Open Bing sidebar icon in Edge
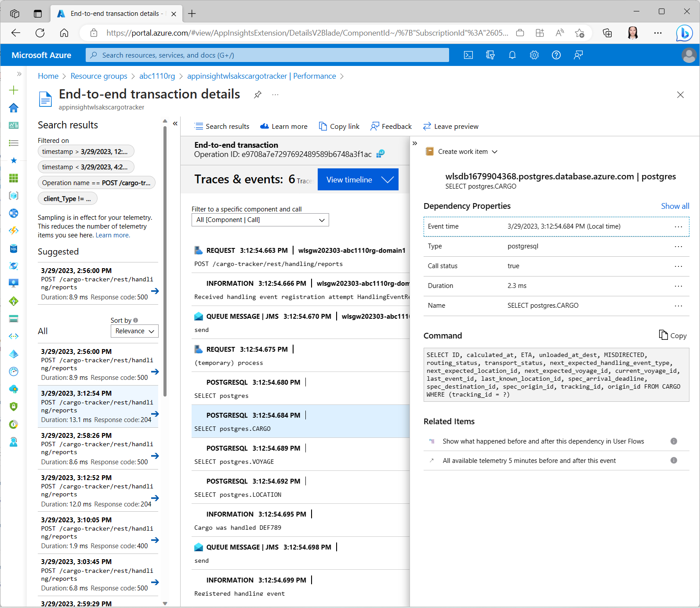This screenshot has width=700, height=608. coord(684,33)
